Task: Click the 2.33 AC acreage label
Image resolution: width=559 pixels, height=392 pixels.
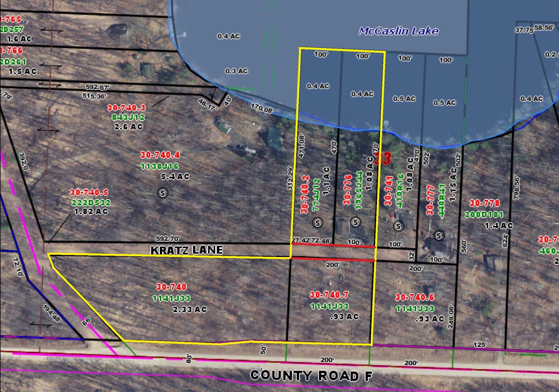Action: (190, 309)
